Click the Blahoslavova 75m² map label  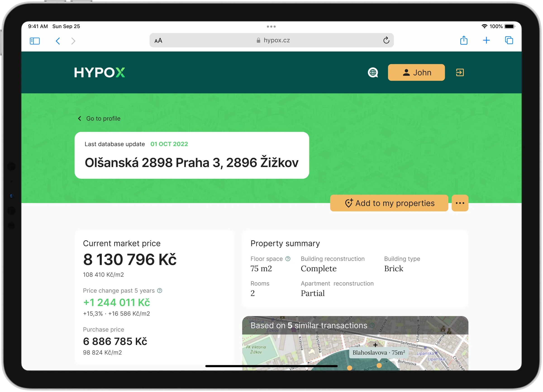379,353
